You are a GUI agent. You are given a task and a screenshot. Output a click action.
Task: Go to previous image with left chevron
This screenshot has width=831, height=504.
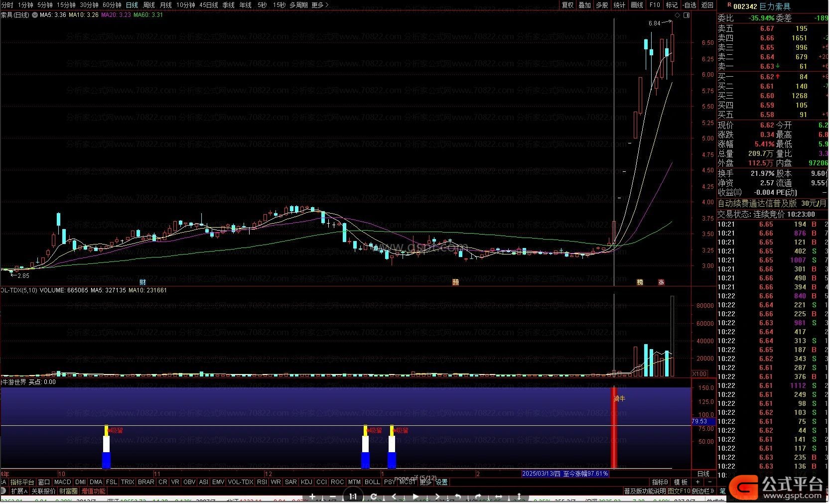(x=394, y=497)
